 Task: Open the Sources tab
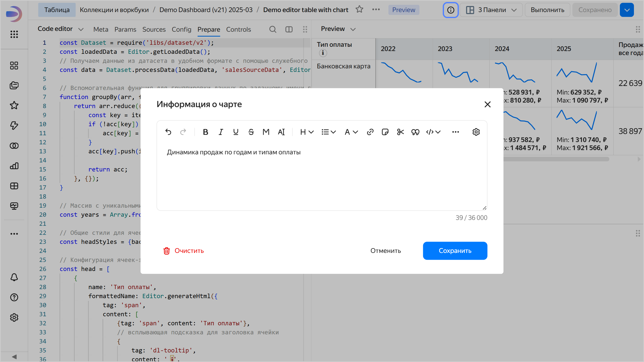tap(154, 29)
